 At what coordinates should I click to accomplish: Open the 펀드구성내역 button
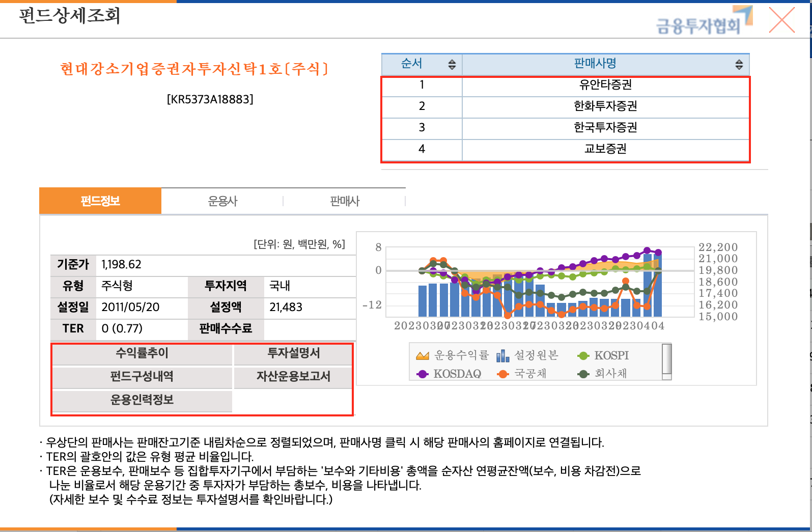pos(142,377)
